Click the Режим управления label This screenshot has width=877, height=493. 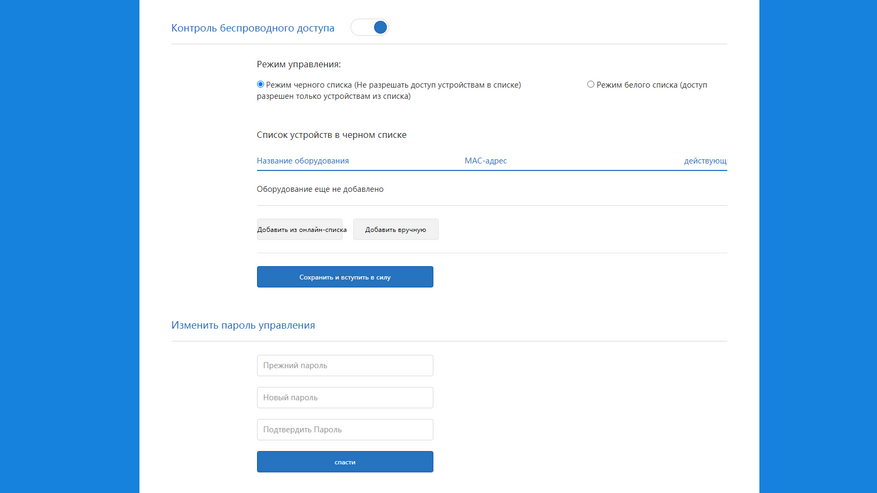299,64
